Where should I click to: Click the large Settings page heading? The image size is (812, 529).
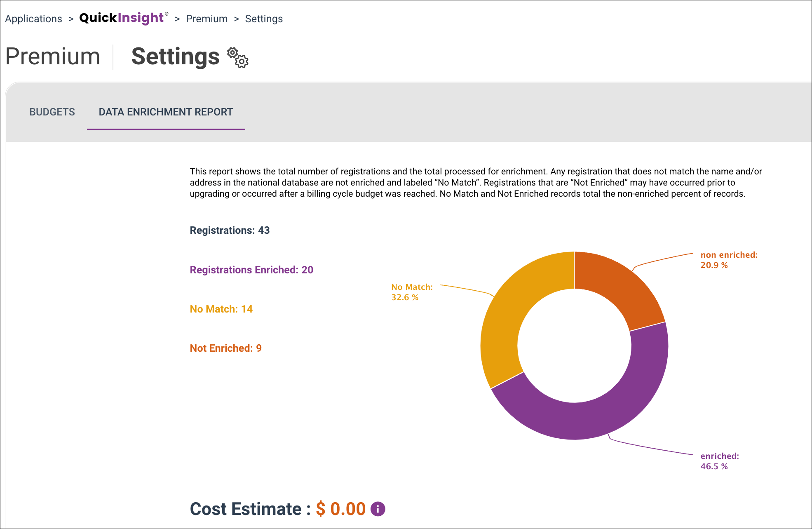(175, 56)
